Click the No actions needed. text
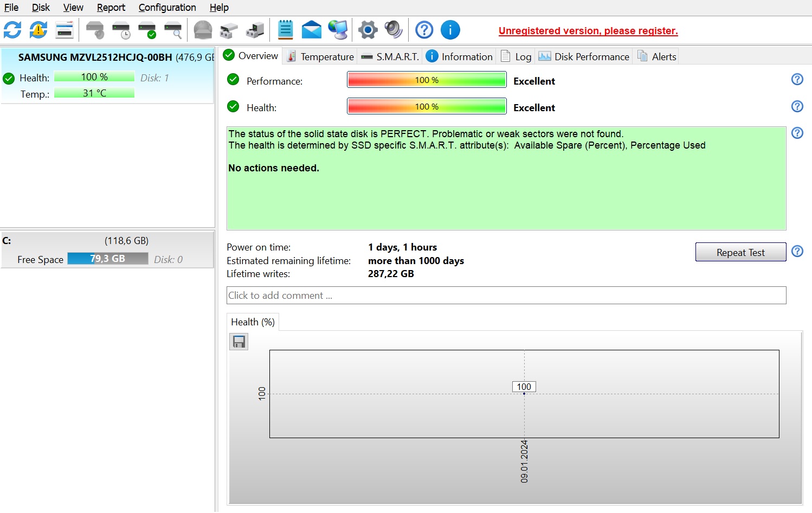This screenshot has width=812, height=513. pos(274,168)
